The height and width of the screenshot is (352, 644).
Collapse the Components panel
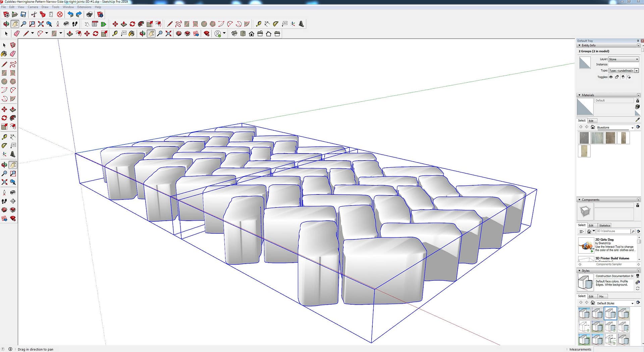tap(579, 200)
